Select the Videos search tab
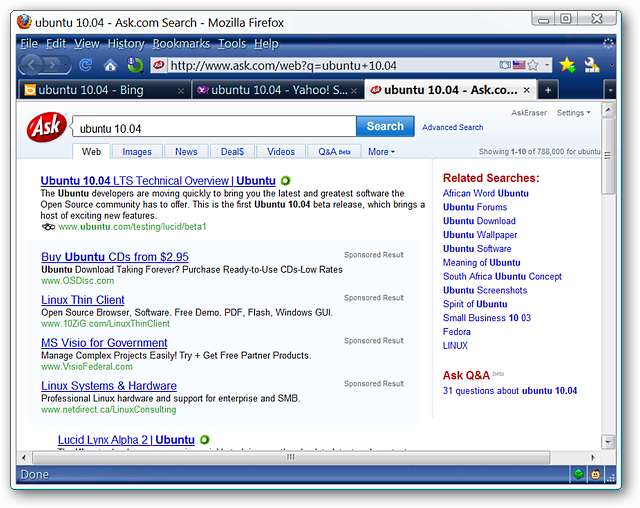The image size is (640, 508). (x=281, y=152)
